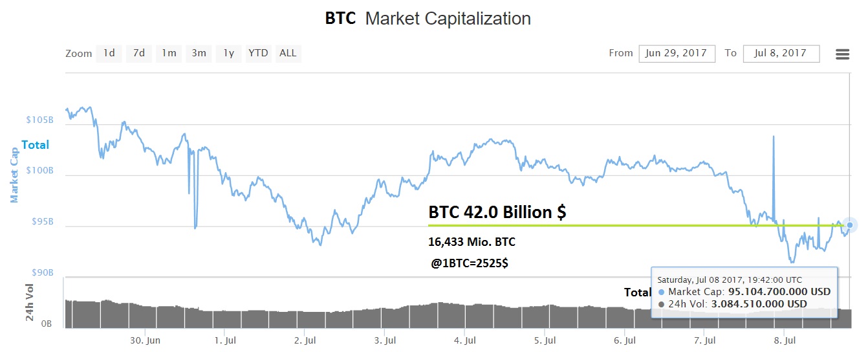868x352 pixels.
Task: Click the blue Market Cap tooltip dot
Action: 660,292
